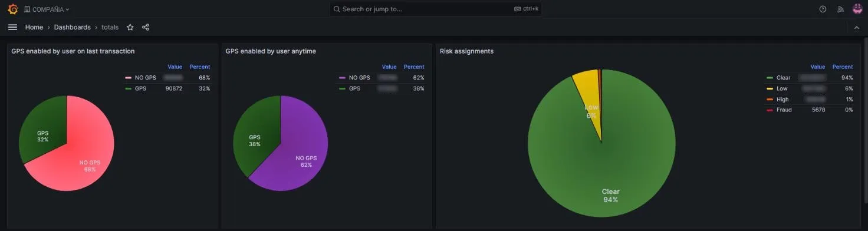Sort anytime panel legend by Value
Image resolution: width=868 pixels, height=231 pixels.
click(x=389, y=67)
